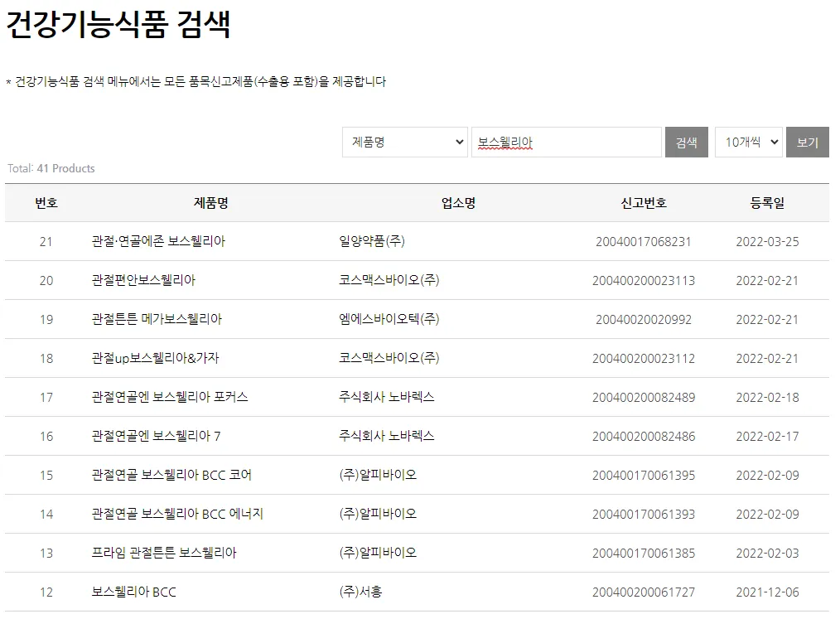Sort by the 등록일 column header

pos(768,202)
